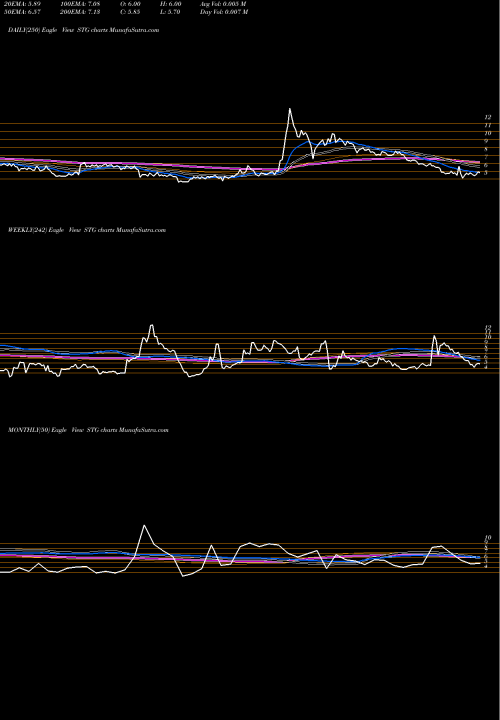Click the monthly chart highest price peak
The height and width of the screenshot is (720, 500).
[x=145, y=526]
